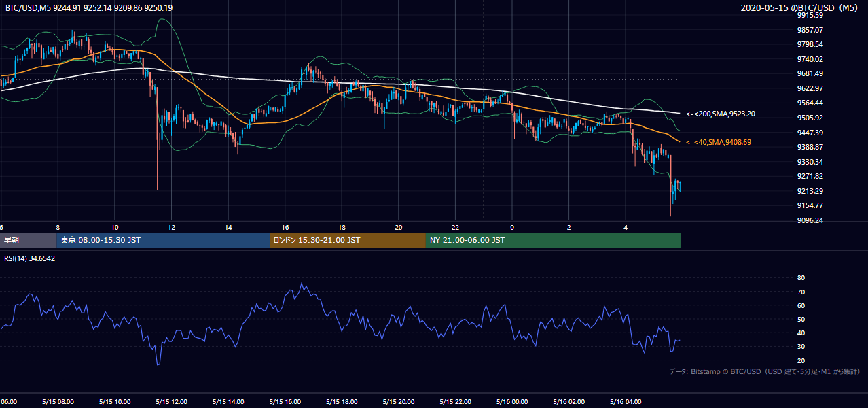
Task: Click RSI scale value 60
Action: tap(801, 305)
